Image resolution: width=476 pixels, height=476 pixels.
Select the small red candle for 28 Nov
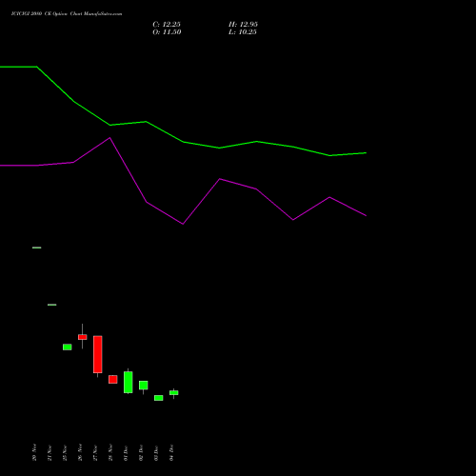pyautogui.click(x=113, y=379)
